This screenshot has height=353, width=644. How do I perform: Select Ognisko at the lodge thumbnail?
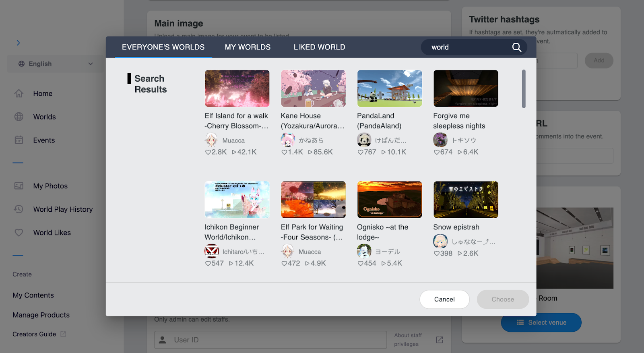tap(390, 200)
